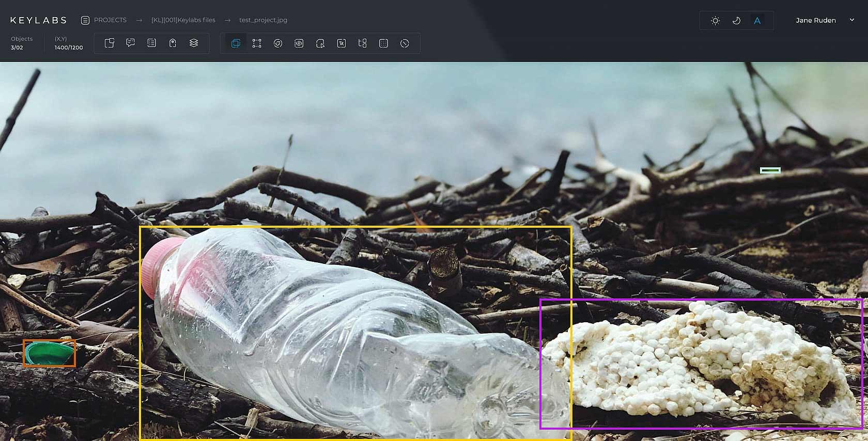868x441 pixels.
Task: Select the circle-slash ruler tool
Action: point(405,43)
